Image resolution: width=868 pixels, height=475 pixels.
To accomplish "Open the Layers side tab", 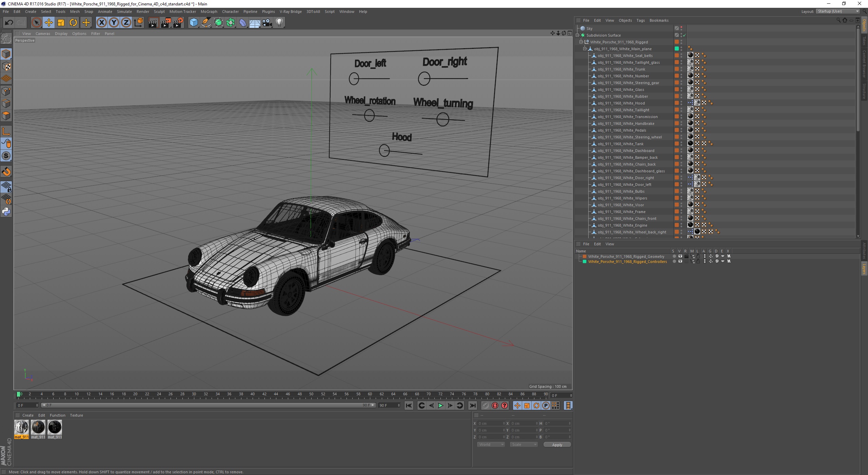I will (864, 269).
